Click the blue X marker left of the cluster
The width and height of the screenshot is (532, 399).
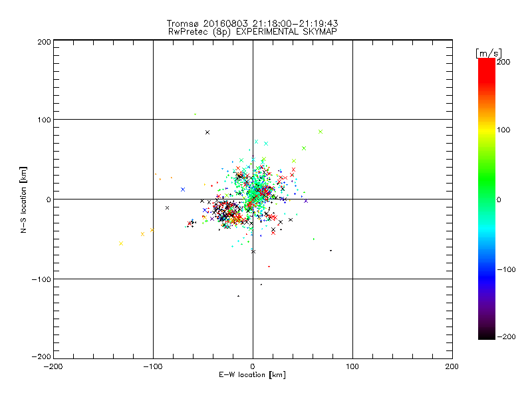tap(183, 190)
